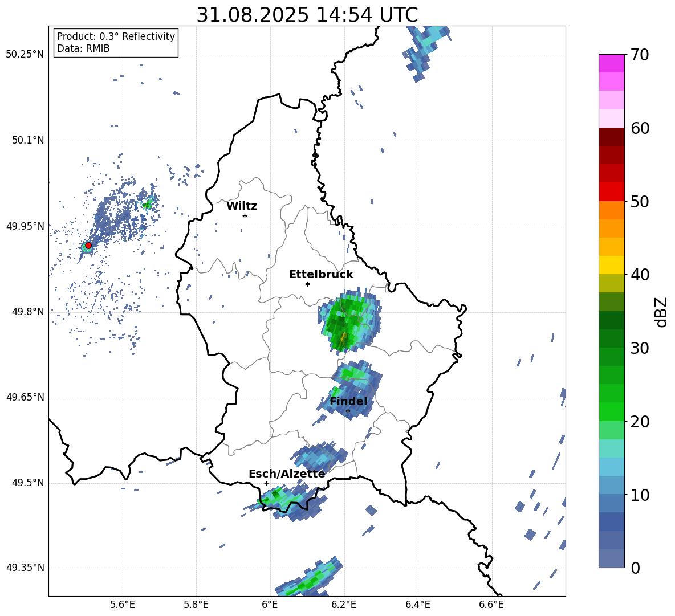The image size is (675, 616).
Task: Click the turquoise swatch between 10 and 20
Action: pos(611,448)
